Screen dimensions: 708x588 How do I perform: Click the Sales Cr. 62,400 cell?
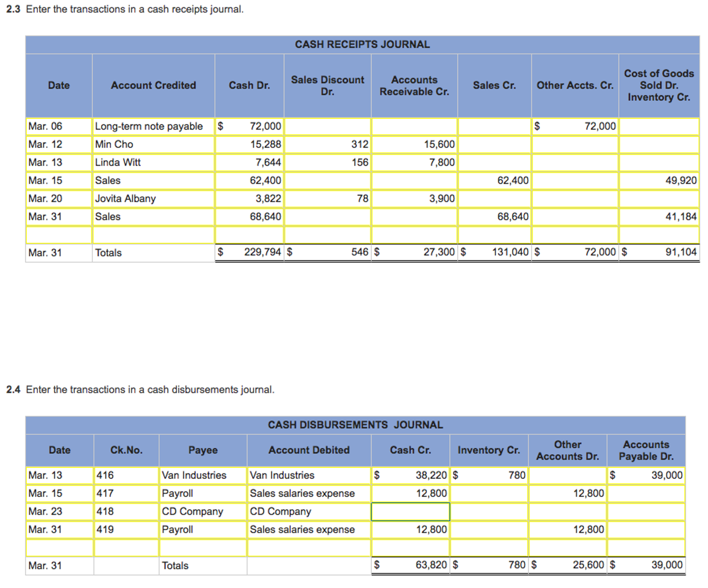[x=494, y=181]
